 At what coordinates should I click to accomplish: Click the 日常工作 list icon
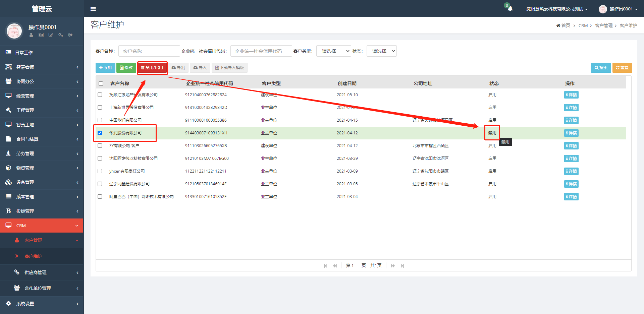(x=8, y=52)
